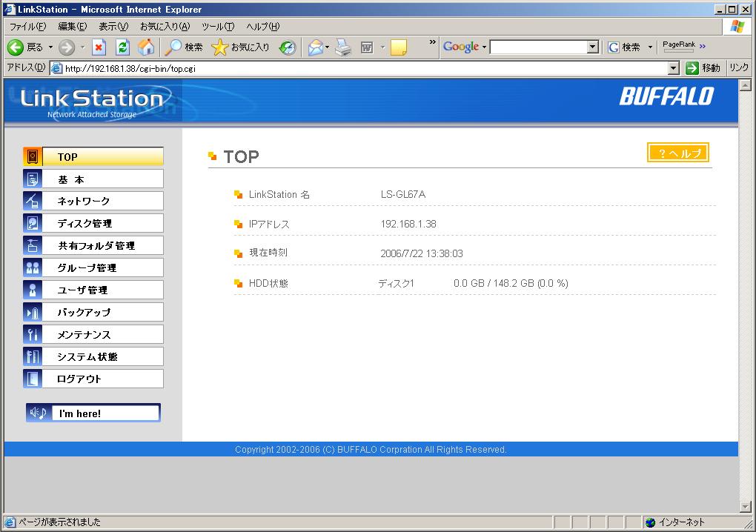The width and height of the screenshot is (756, 532).
Task: Click the page scrollbar down arrow
Action: 746,507
